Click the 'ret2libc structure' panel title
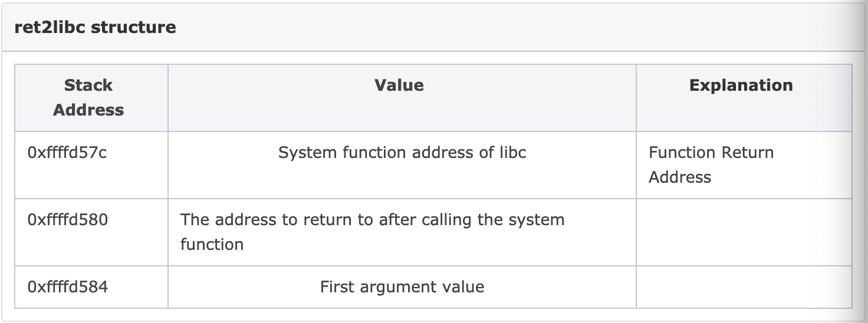Image resolution: width=868 pixels, height=323 pixels. point(95,27)
